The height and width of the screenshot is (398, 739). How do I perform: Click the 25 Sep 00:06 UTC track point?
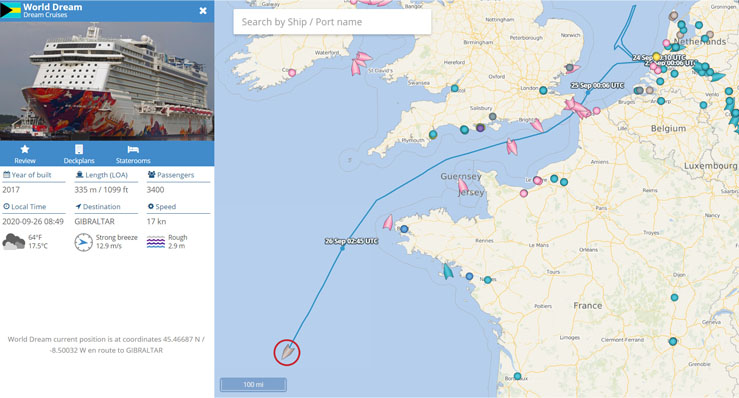pyautogui.click(x=588, y=92)
